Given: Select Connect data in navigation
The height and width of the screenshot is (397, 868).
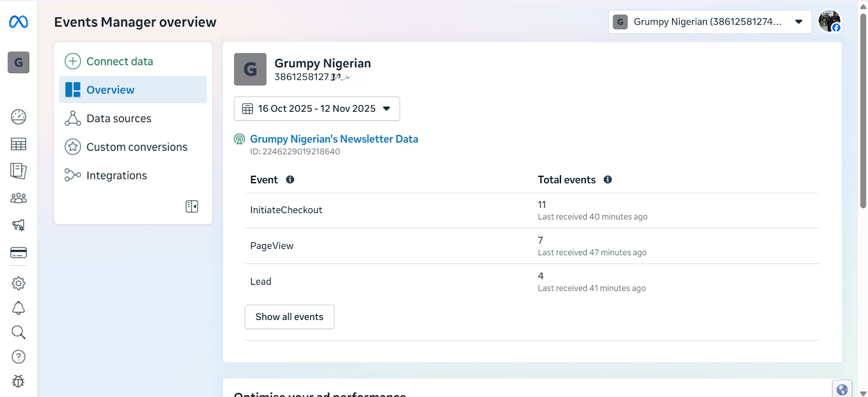Looking at the screenshot, I should point(133,61).
